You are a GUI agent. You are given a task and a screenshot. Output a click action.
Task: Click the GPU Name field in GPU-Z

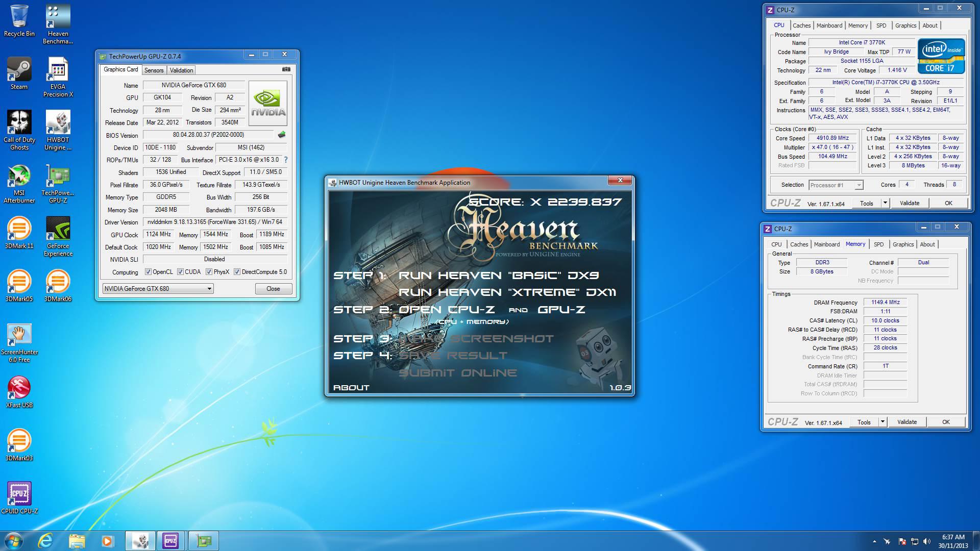[x=194, y=85]
